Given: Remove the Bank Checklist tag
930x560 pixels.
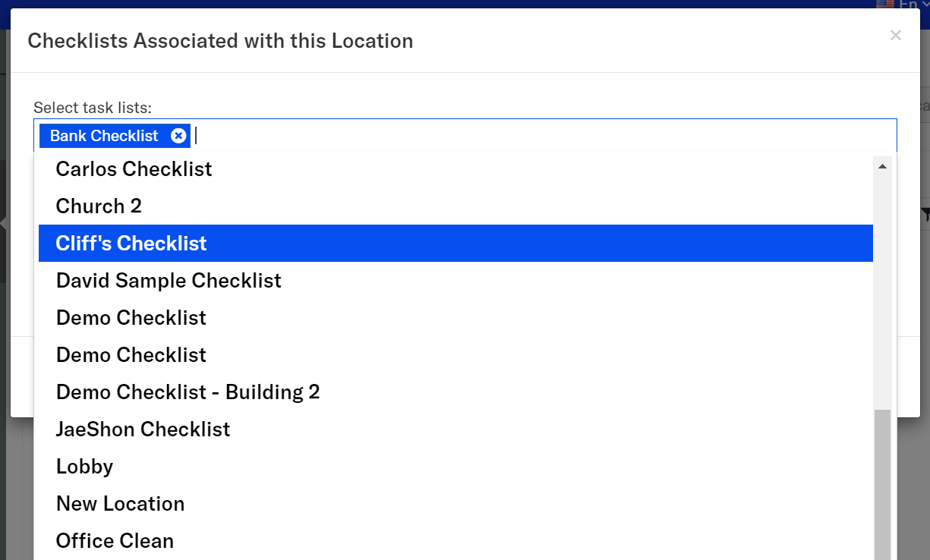Looking at the screenshot, I should pos(178,136).
